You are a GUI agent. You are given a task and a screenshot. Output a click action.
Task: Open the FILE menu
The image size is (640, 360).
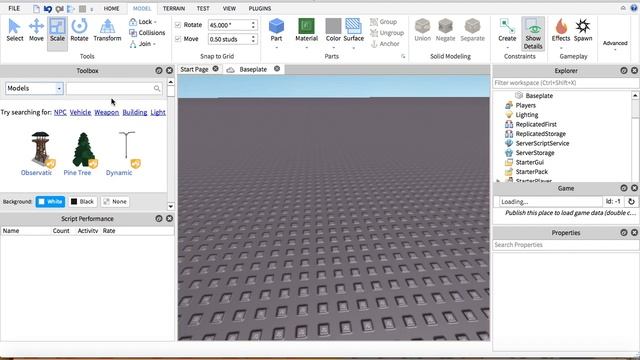click(x=14, y=8)
